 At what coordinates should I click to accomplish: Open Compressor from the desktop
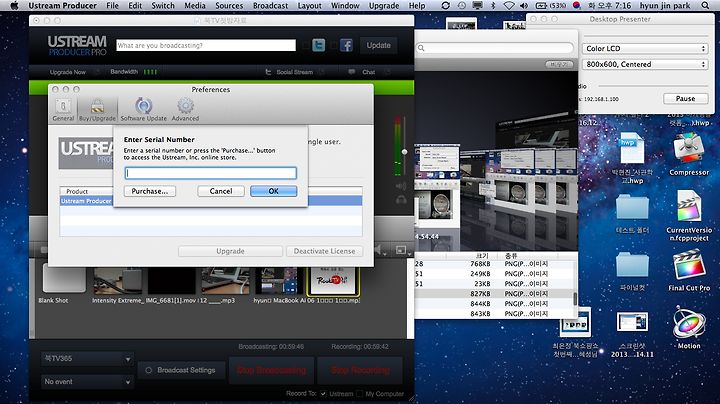[689, 155]
